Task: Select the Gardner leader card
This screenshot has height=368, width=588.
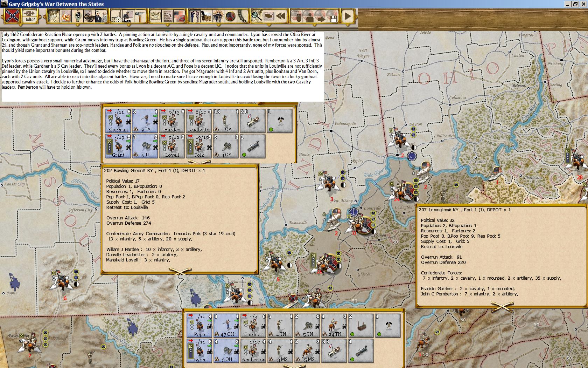Action: (x=253, y=325)
